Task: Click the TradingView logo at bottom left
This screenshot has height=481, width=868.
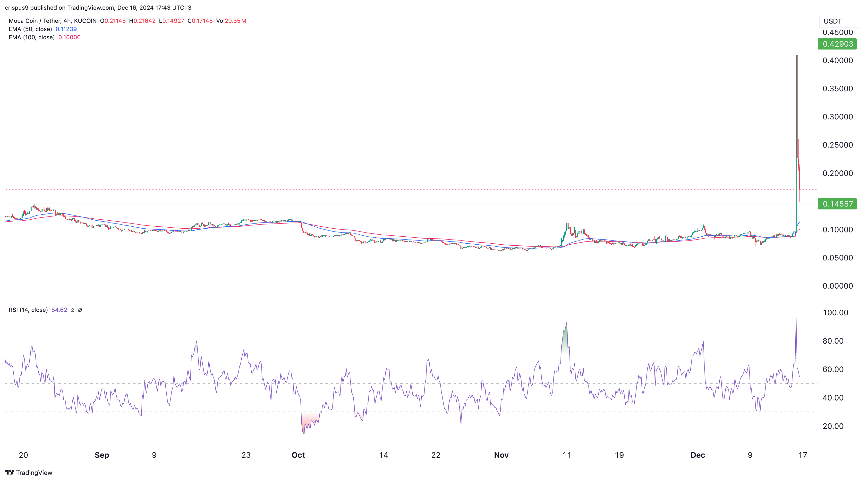Action: pyautogui.click(x=29, y=473)
